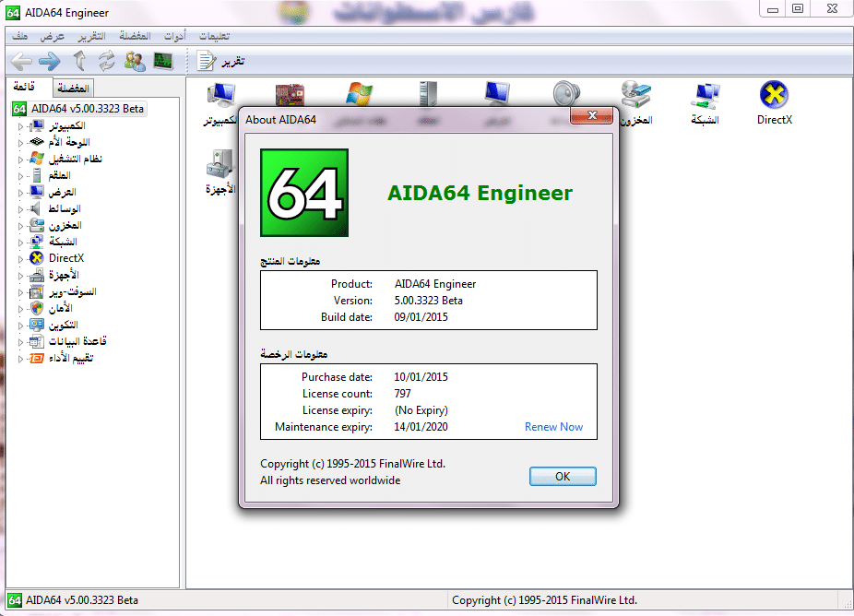Open the Windows flag icon in the main pane
854x616 pixels.
pyautogui.click(x=359, y=94)
